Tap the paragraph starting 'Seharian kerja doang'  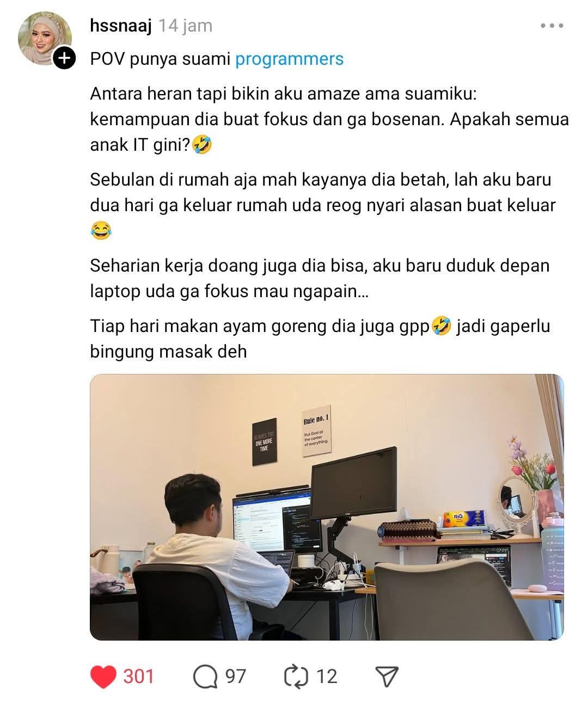[320, 279]
